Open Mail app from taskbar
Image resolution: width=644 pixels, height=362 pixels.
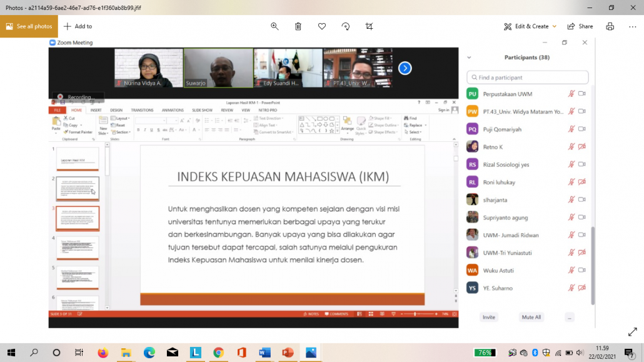point(173,353)
